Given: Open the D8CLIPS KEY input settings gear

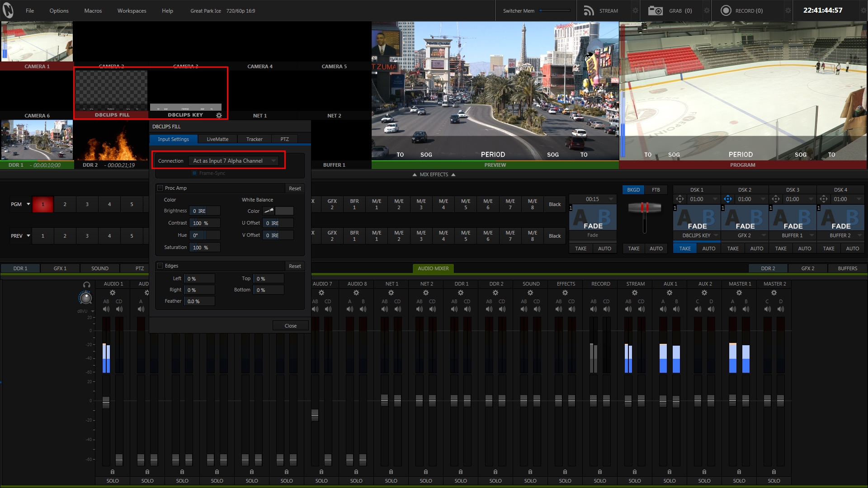Looking at the screenshot, I should click(x=219, y=115).
